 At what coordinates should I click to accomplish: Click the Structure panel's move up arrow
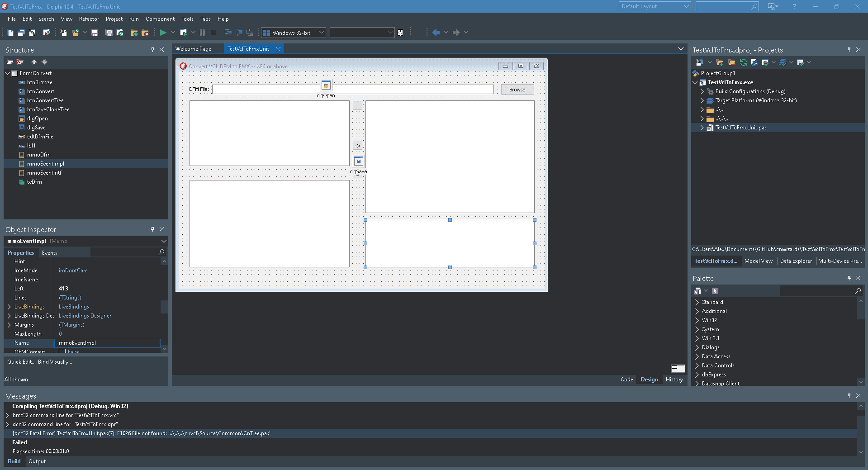point(34,62)
